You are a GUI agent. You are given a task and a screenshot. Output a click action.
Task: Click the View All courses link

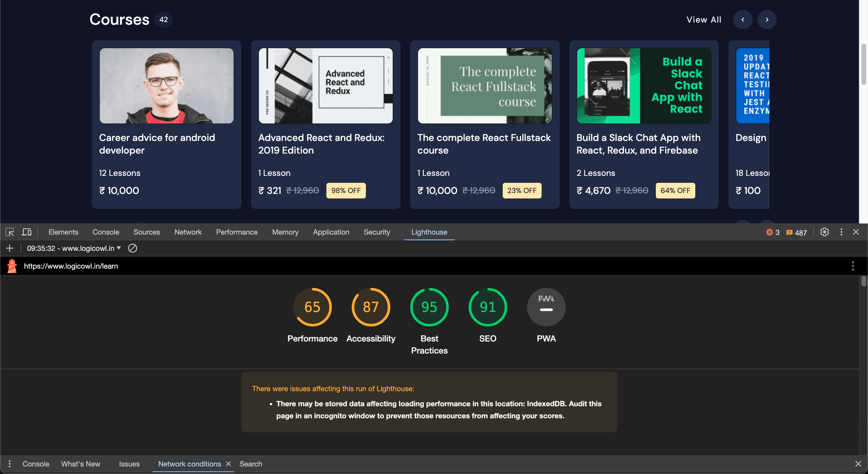pyautogui.click(x=703, y=19)
